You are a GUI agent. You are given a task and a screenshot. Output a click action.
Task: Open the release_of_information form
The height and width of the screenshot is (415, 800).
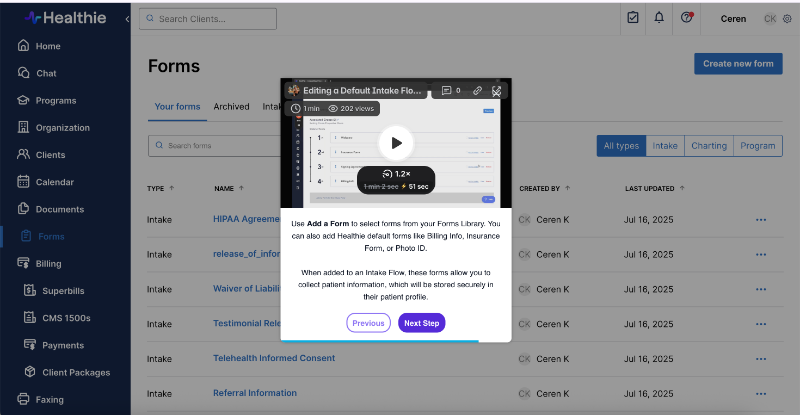tap(246, 254)
